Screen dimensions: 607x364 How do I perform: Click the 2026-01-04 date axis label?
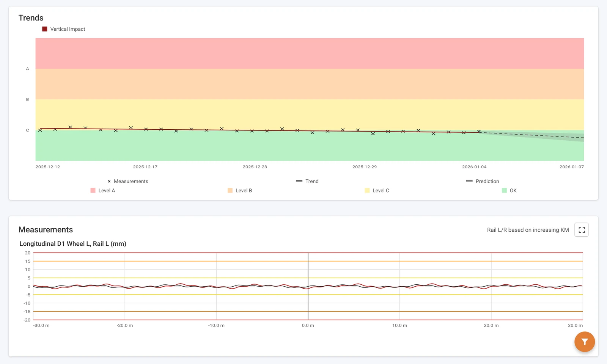point(474,167)
